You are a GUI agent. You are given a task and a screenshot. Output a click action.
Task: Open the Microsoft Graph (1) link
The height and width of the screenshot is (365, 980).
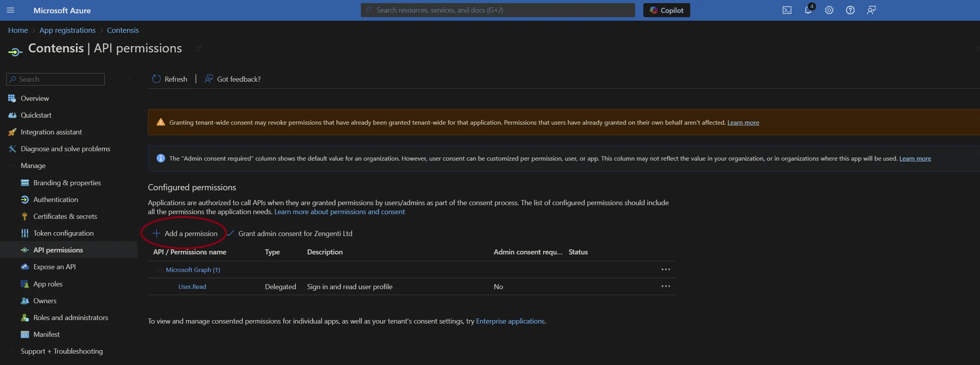click(193, 270)
